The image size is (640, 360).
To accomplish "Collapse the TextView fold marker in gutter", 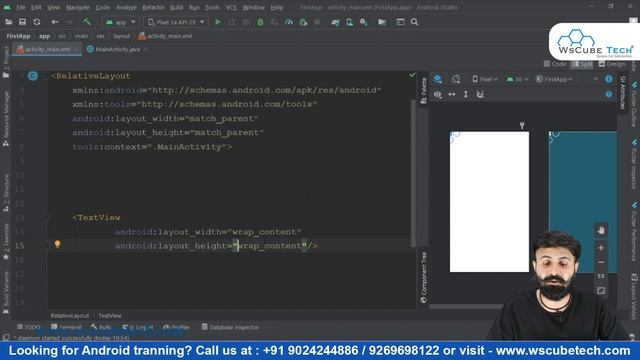I will [47, 218].
